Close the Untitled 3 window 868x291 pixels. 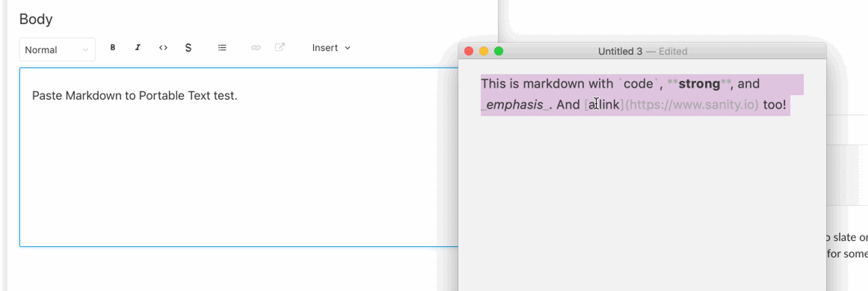coord(469,51)
